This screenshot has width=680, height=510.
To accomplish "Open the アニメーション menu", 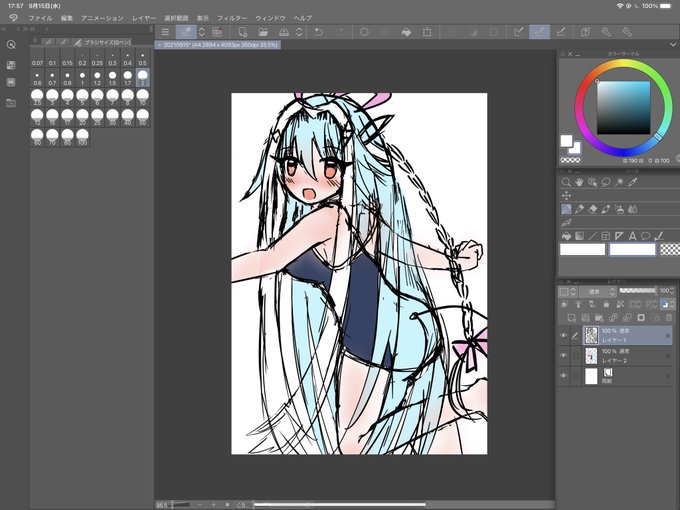I will click(x=102, y=18).
